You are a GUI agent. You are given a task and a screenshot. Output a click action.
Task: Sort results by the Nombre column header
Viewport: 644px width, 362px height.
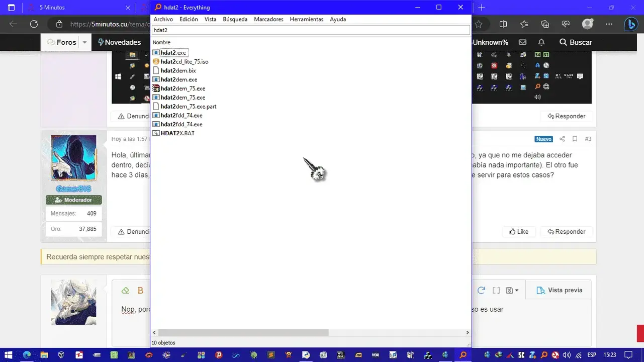point(161,43)
